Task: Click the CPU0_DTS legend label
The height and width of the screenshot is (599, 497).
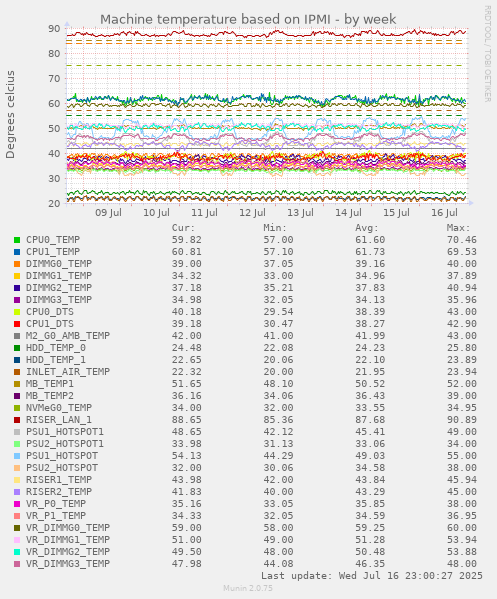Action: (50, 312)
